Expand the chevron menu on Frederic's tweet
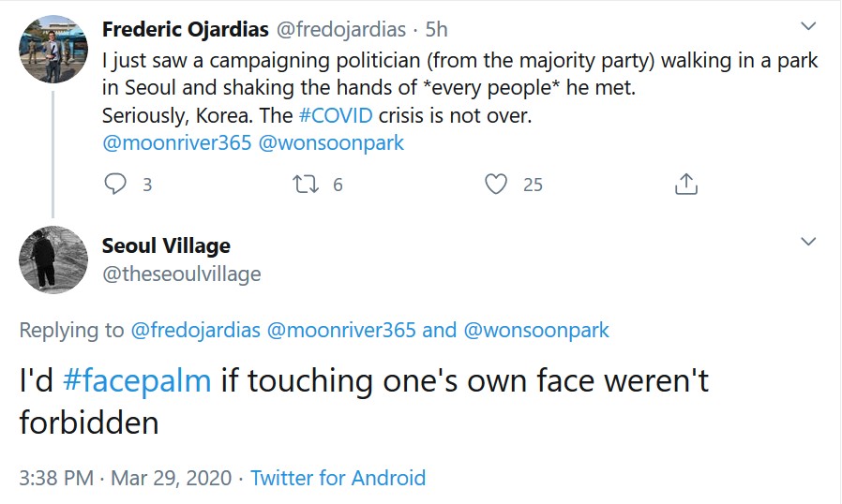The height and width of the screenshot is (504, 842). coord(807,26)
